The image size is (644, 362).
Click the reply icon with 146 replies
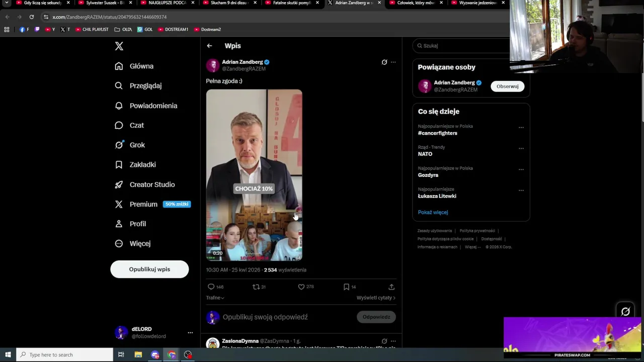click(x=211, y=287)
